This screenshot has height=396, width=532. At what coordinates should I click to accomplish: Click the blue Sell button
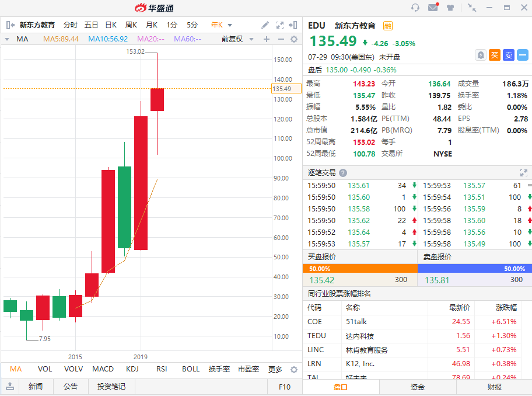pos(509,55)
